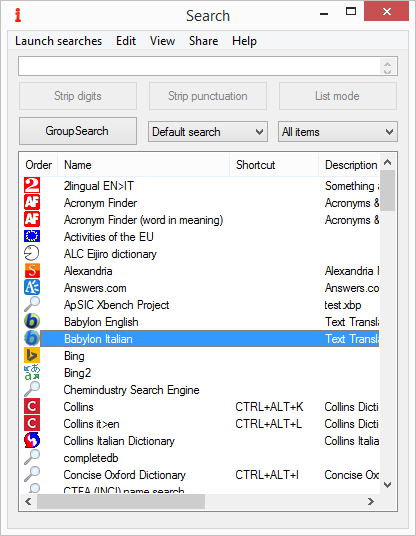
Task: Click the horizontal scrollbar left arrow
Action: pyautogui.click(x=28, y=501)
